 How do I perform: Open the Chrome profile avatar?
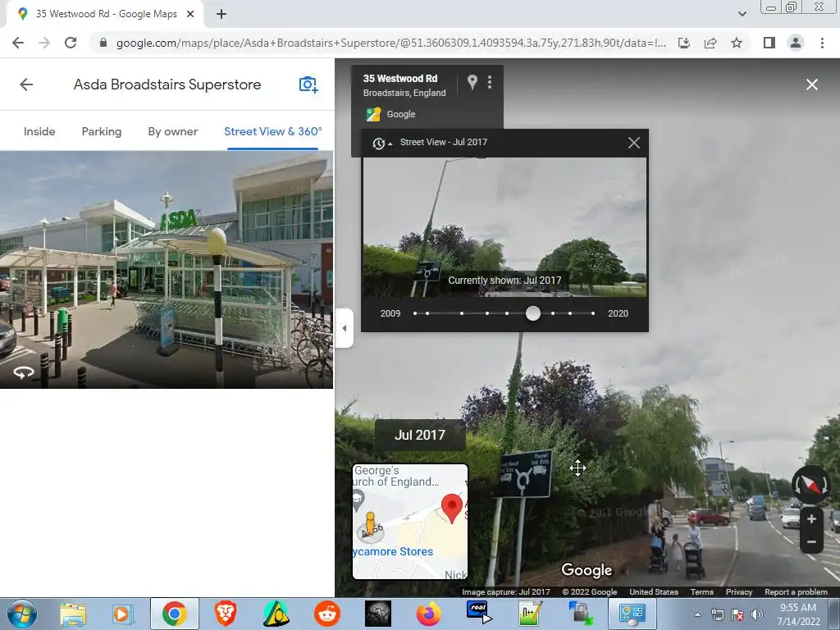click(x=796, y=43)
